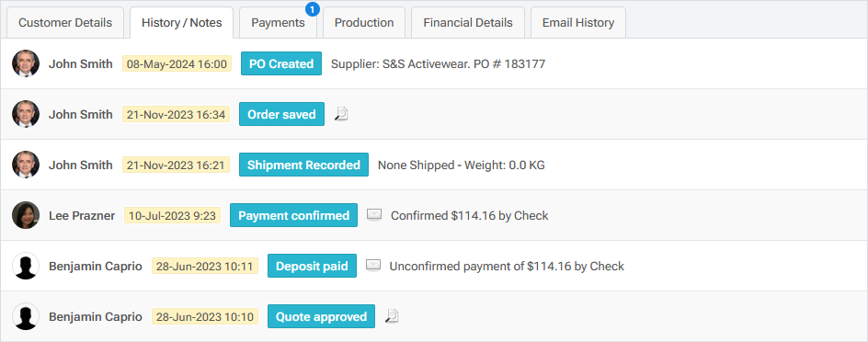
Task: Go to the Production tab
Action: pos(364,23)
